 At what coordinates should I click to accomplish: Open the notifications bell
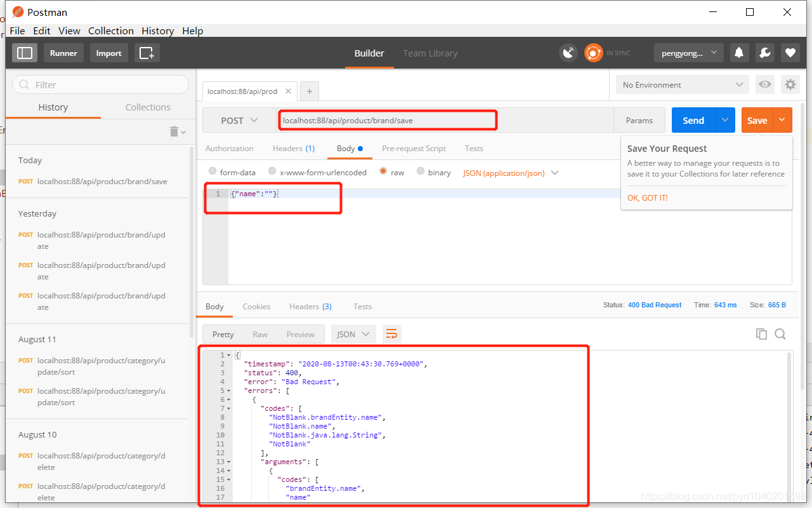point(739,53)
